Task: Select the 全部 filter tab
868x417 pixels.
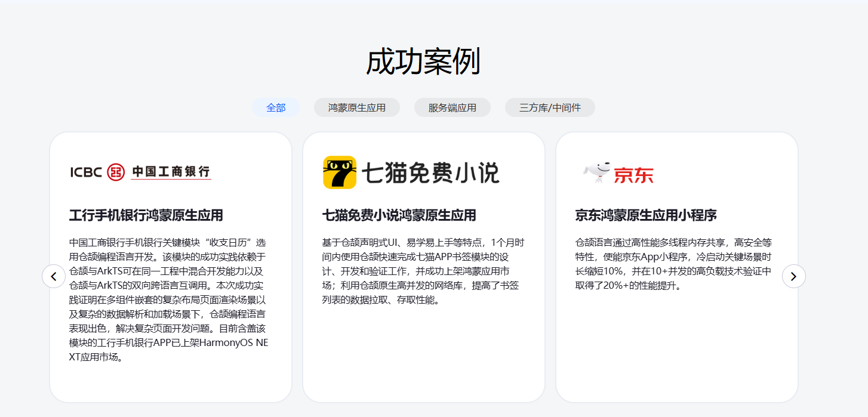Action: click(x=276, y=108)
